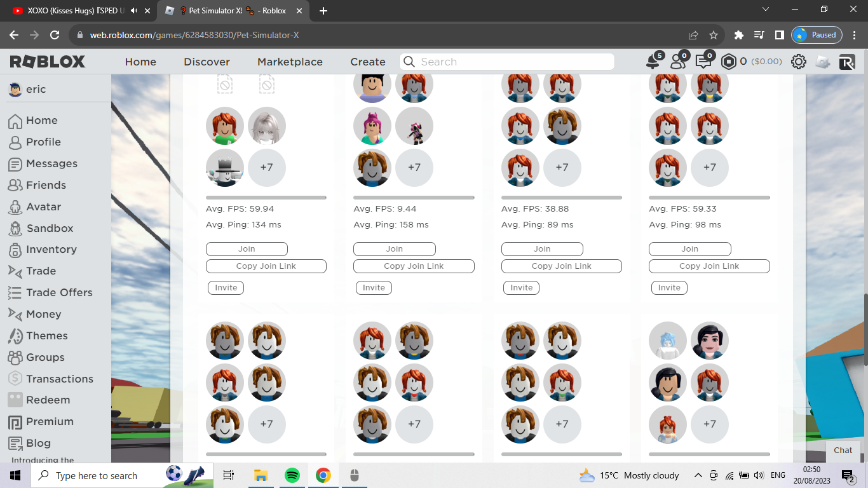
Task: Show hidden system tray icons
Action: click(698, 475)
